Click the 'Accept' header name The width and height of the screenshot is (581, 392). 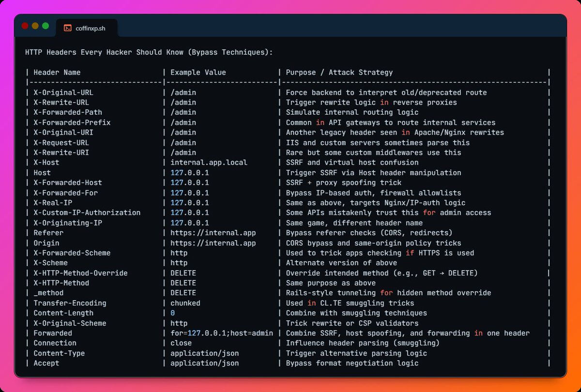46,363
